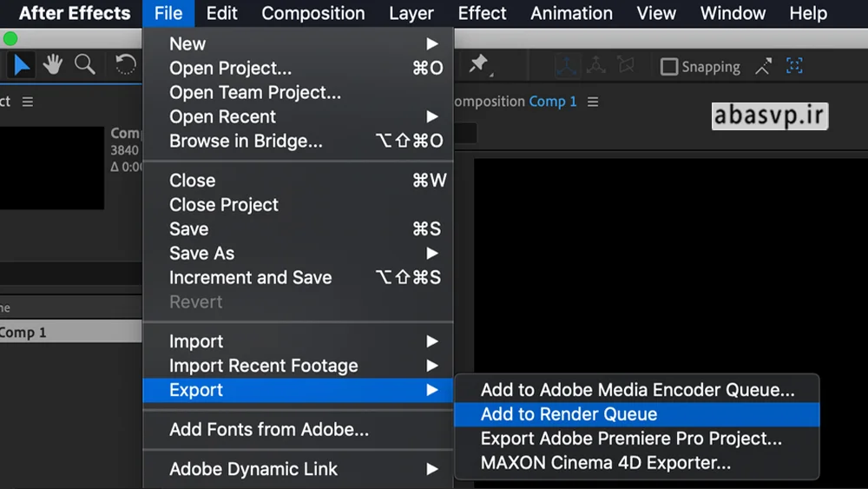Open the Animation menu
The image size is (868, 489).
(571, 13)
